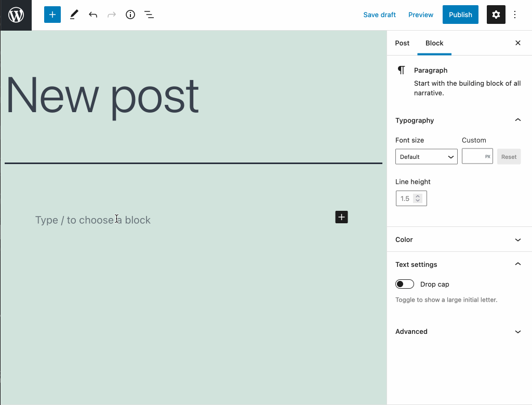This screenshot has height=405, width=532.
Task: Open the document Details info icon
Action: [130, 15]
